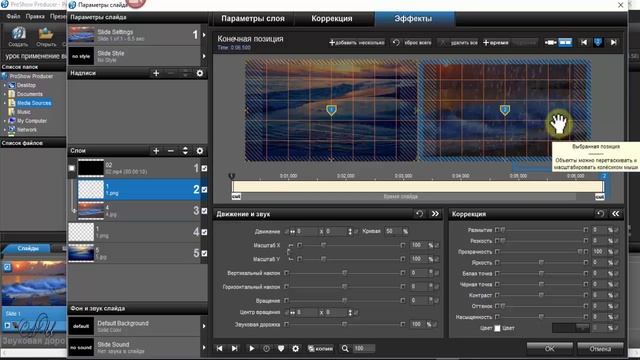640x360 pixels.
Task: Open Слои panel gear settings
Action: 200,151
